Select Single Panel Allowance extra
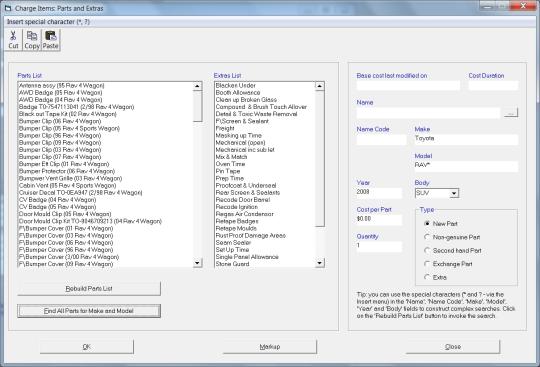The height and width of the screenshot is (367, 540). click(247, 257)
